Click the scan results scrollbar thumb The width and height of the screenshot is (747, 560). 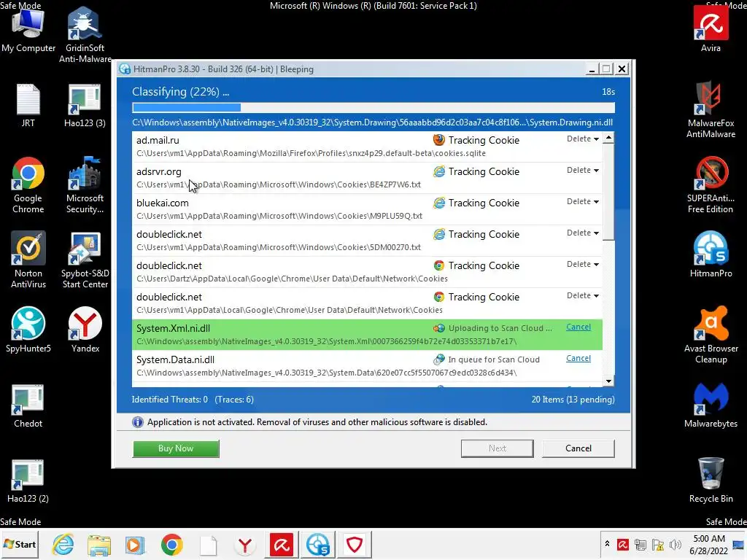coord(608,192)
